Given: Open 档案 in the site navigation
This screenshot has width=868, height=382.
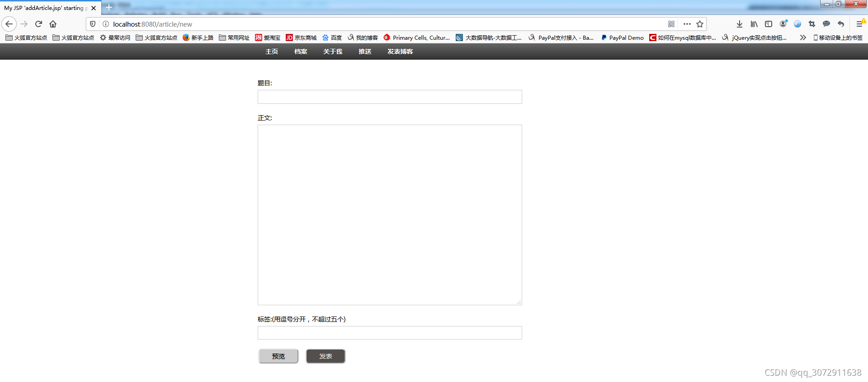Looking at the screenshot, I should (x=301, y=51).
